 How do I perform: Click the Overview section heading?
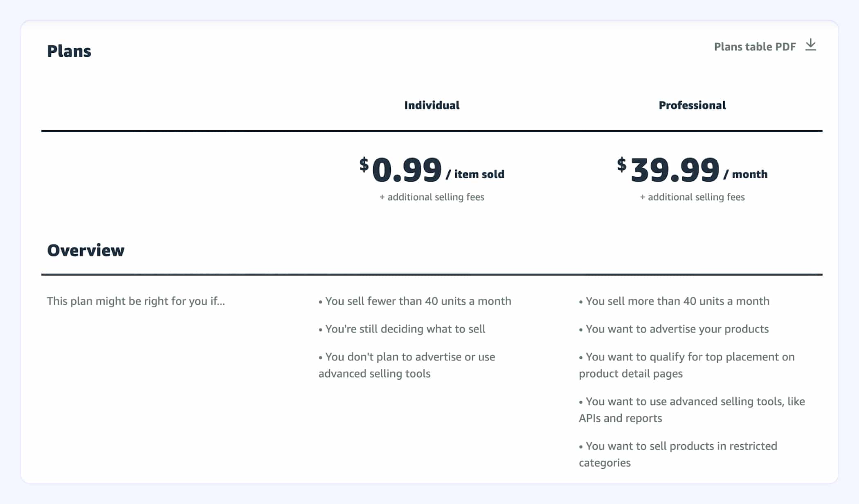85,250
